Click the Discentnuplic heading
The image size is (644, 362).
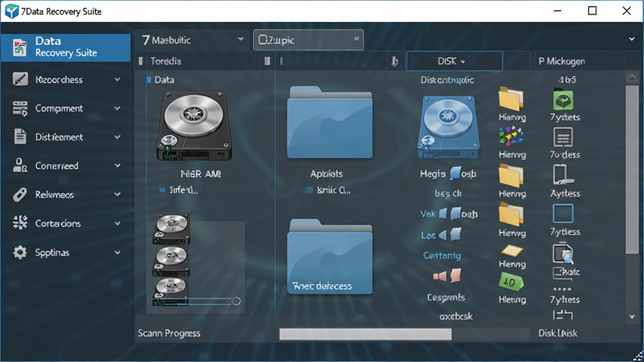pyautogui.click(x=447, y=80)
